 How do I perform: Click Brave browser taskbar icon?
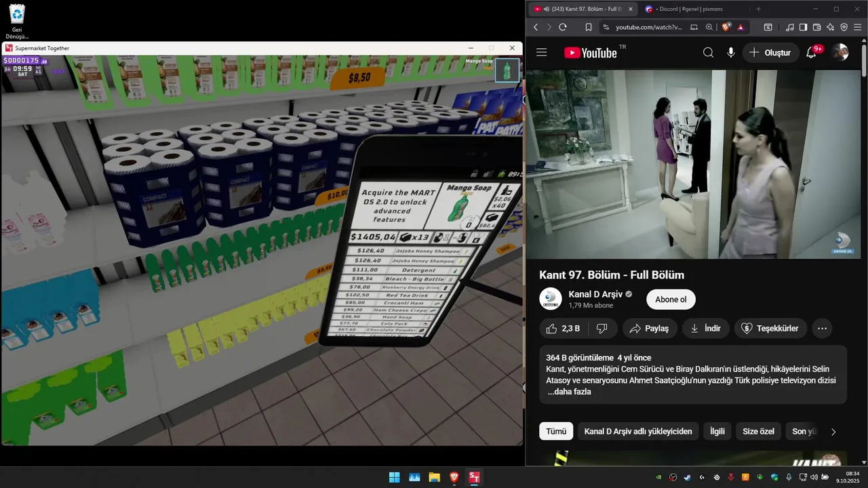click(454, 477)
